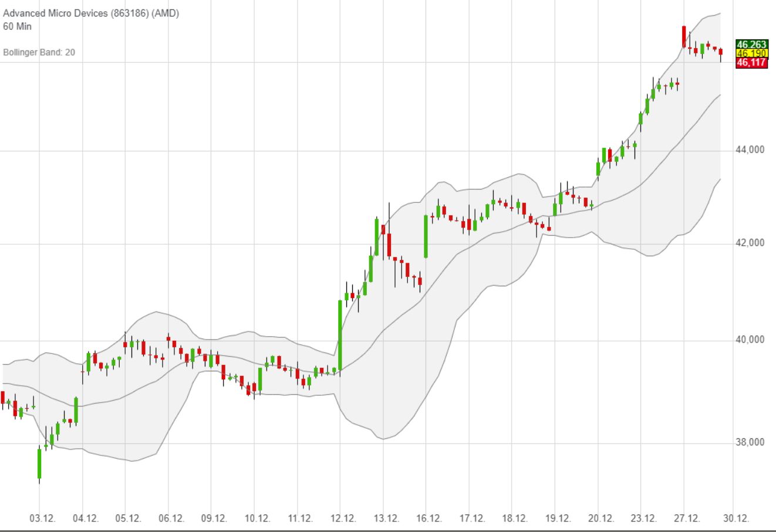Click the 44,000 price axis label
776x532 pixels.
click(x=750, y=150)
